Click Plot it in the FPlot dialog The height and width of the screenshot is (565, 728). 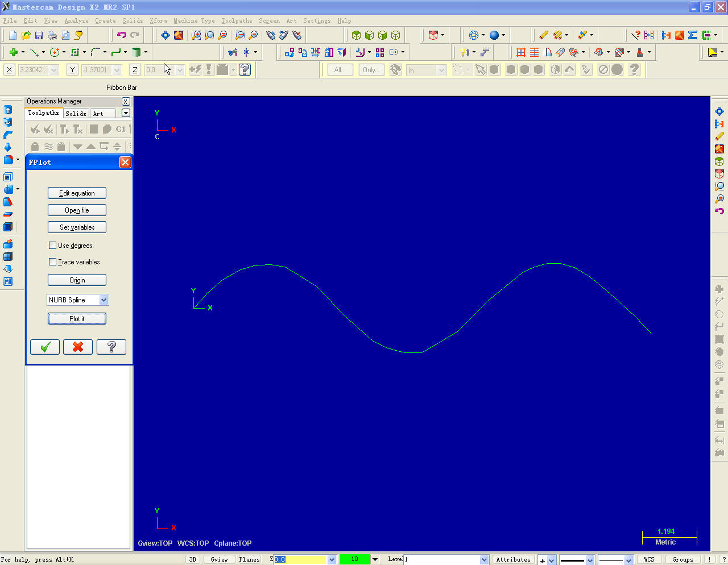[77, 318]
